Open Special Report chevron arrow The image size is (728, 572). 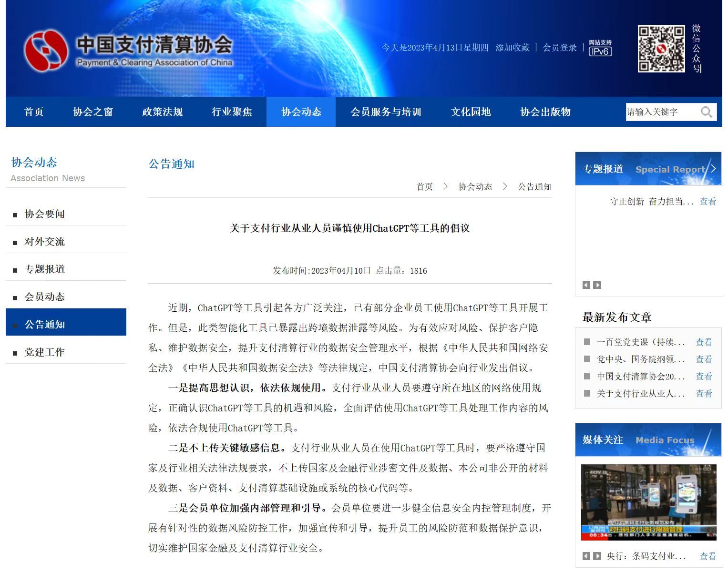tap(713, 169)
